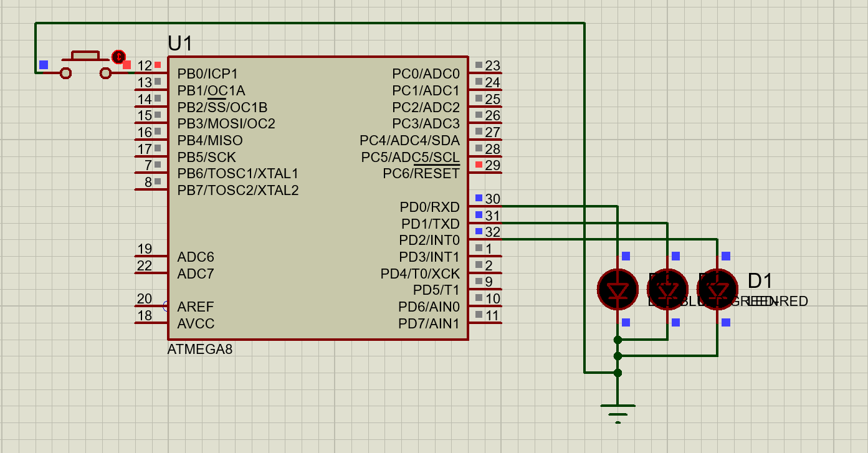Image resolution: width=868 pixels, height=453 pixels.
Task: Click the PD6/AIN0 pin label
Action: tap(429, 307)
